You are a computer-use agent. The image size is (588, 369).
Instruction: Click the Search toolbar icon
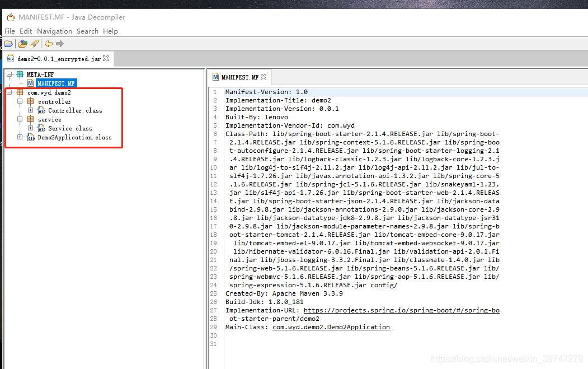point(34,44)
